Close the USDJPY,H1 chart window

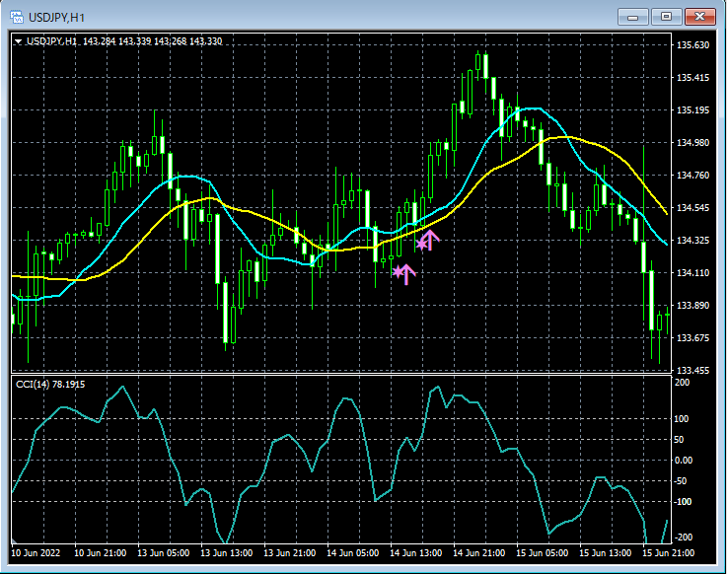click(699, 17)
